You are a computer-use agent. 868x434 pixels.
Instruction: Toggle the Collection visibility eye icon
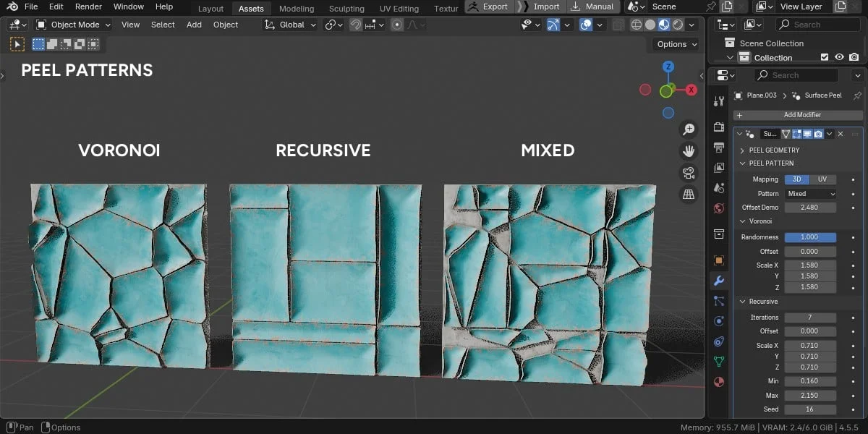(839, 57)
